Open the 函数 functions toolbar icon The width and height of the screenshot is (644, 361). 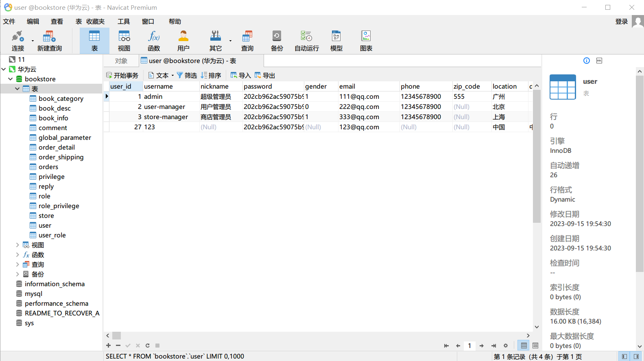[x=154, y=41]
